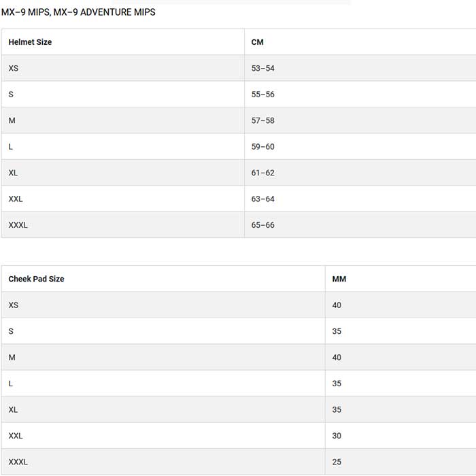
Task: Select the 40 value for cheek pad M
Action: coord(337,358)
